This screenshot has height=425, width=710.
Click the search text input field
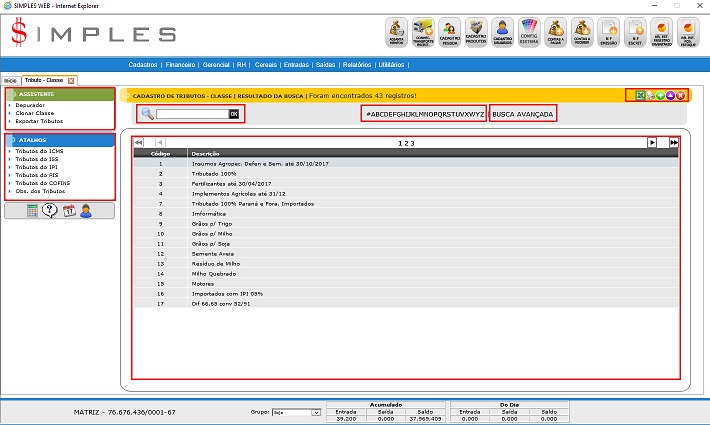[192, 114]
